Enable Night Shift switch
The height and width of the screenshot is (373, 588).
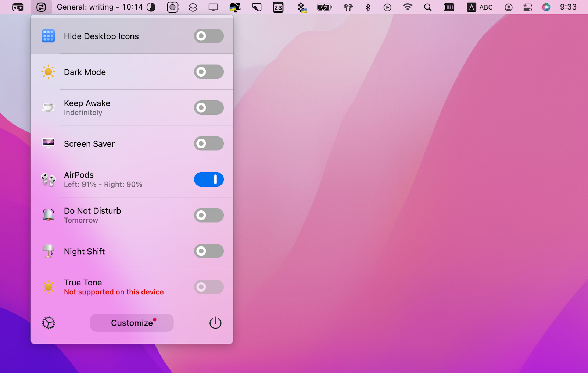pos(209,251)
